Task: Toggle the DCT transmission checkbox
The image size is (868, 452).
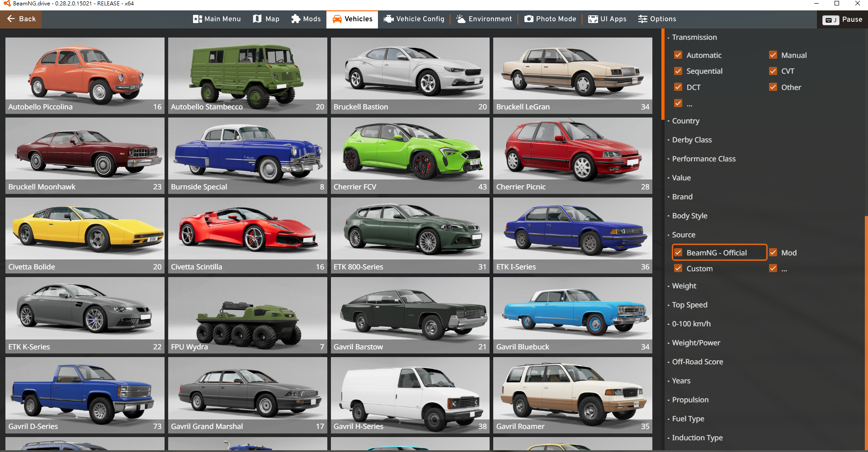Action: 678,87
